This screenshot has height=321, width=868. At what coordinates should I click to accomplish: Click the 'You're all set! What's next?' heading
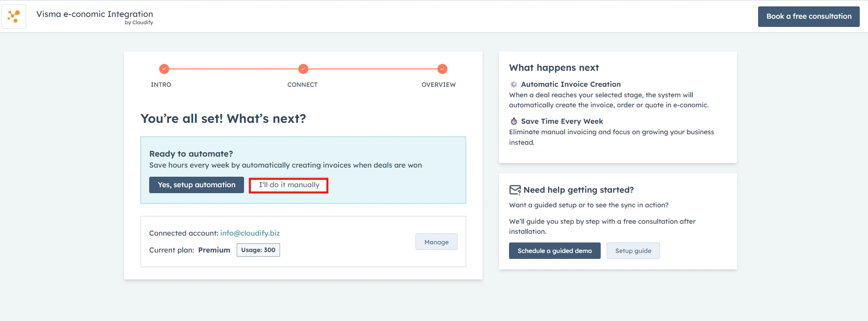coord(223,118)
